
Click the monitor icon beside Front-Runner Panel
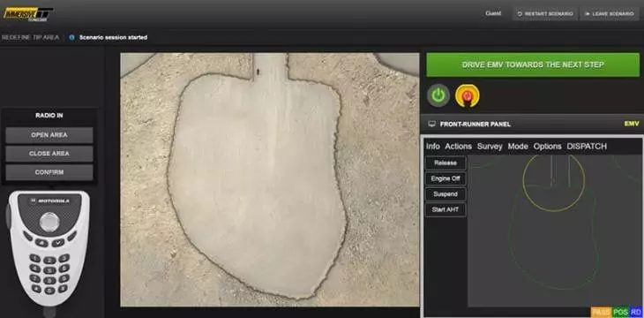431,124
